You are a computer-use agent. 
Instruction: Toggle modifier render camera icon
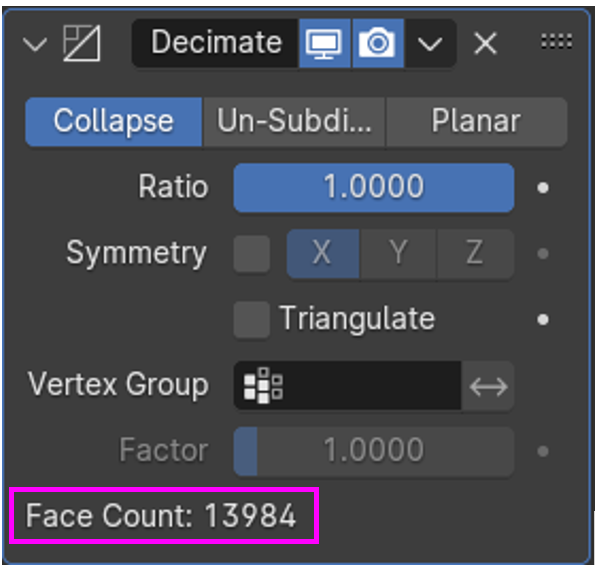(x=378, y=43)
